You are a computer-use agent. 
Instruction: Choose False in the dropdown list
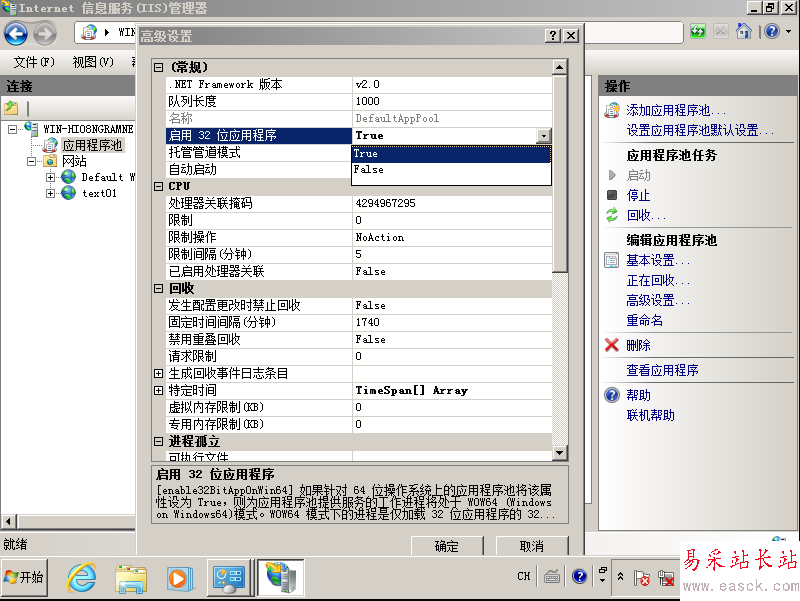(x=452, y=169)
